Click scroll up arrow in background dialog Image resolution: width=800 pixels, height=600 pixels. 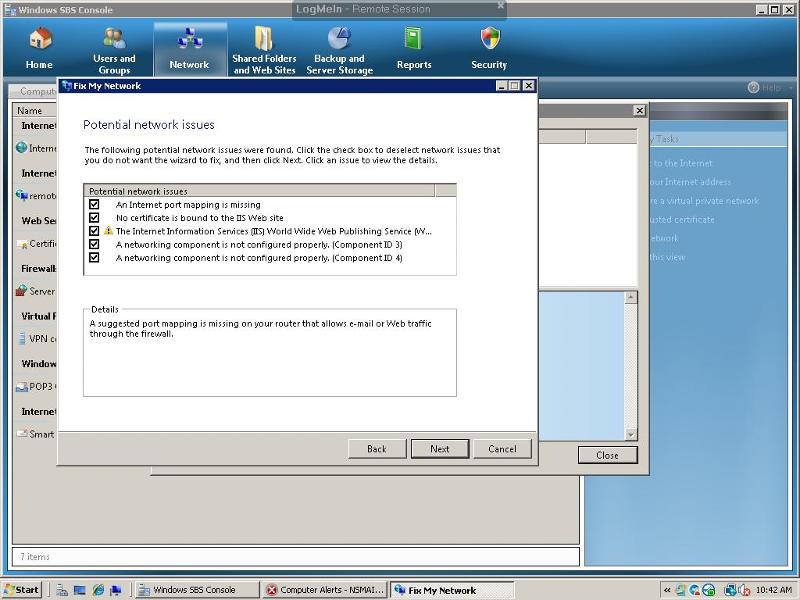click(631, 297)
